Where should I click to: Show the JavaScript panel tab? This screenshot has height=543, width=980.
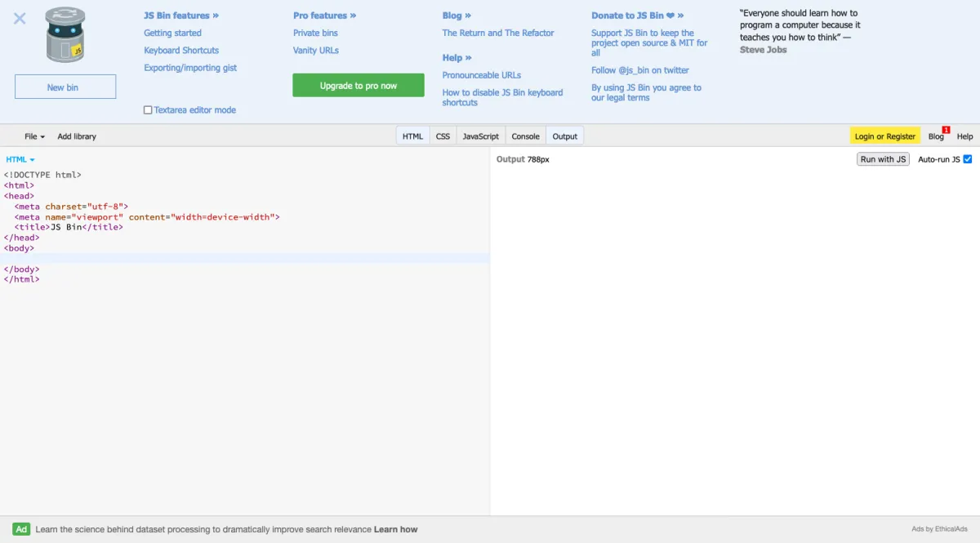pos(481,136)
